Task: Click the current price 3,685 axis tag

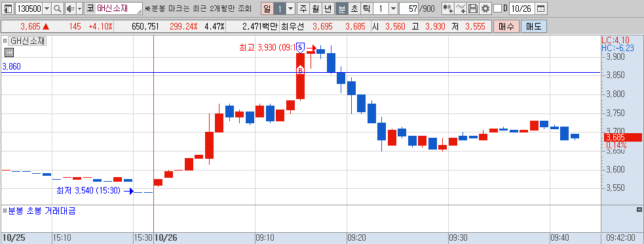Action: pyautogui.click(x=622, y=138)
